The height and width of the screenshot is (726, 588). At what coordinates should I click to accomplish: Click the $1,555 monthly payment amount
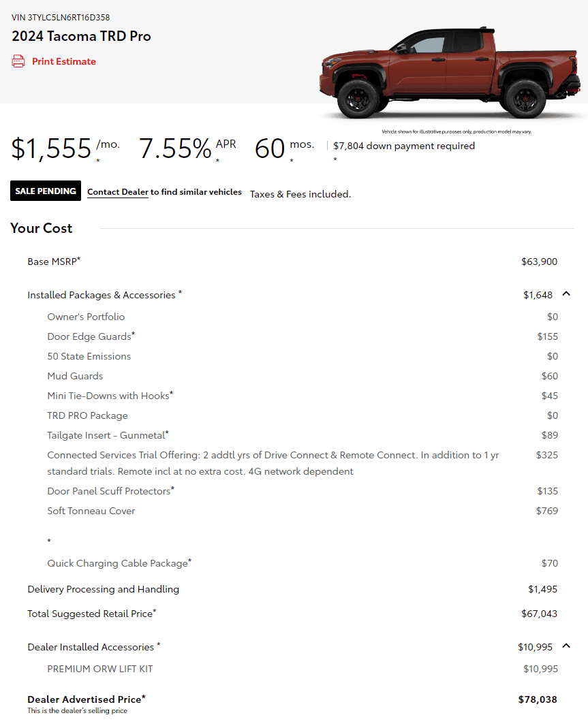pos(51,148)
